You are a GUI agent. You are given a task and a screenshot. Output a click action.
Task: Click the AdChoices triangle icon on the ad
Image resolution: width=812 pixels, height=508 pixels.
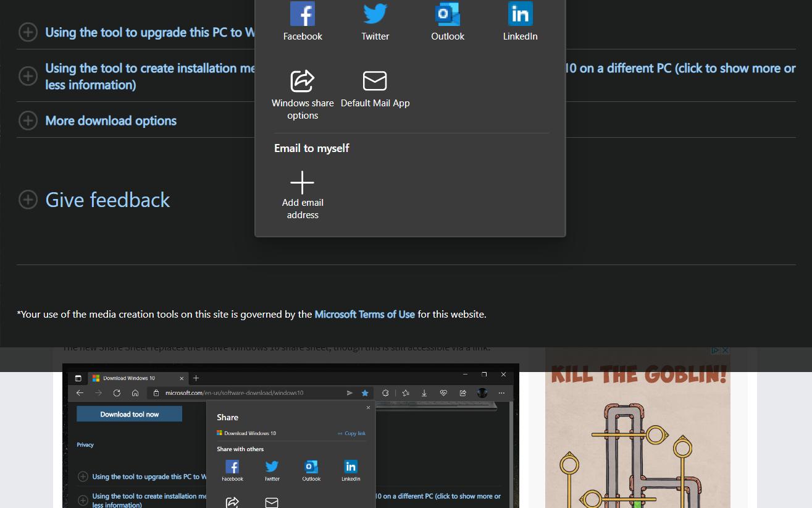tap(715, 350)
